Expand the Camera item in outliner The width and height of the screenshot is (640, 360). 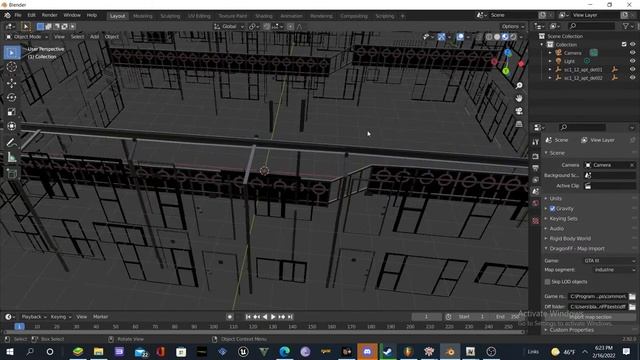coord(550,53)
